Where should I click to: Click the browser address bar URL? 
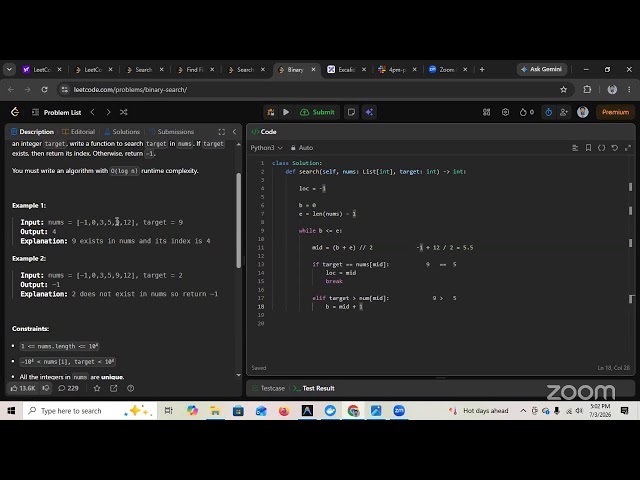pos(130,89)
